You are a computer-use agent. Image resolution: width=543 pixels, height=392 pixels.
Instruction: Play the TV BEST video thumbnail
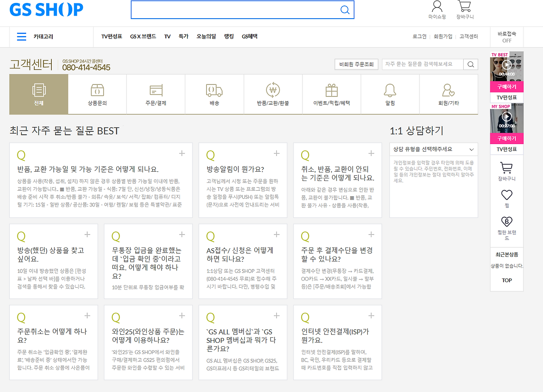coord(507,65)
